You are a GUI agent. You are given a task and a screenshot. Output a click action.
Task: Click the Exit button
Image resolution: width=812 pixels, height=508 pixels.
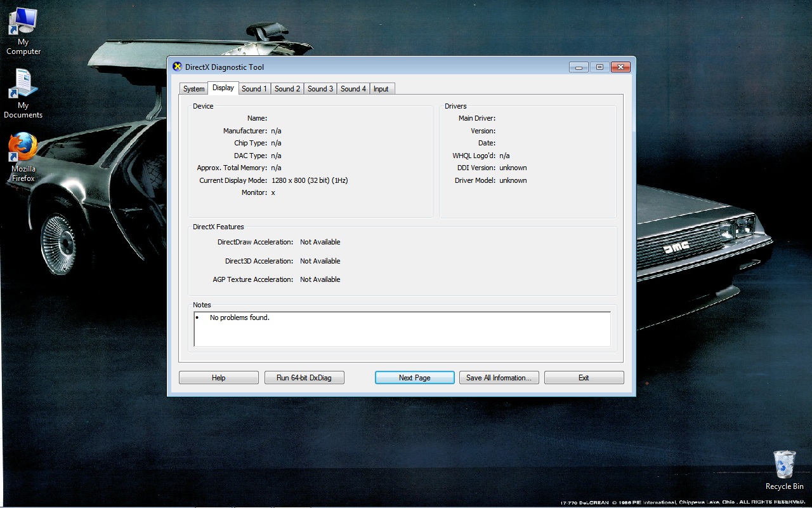584,378
